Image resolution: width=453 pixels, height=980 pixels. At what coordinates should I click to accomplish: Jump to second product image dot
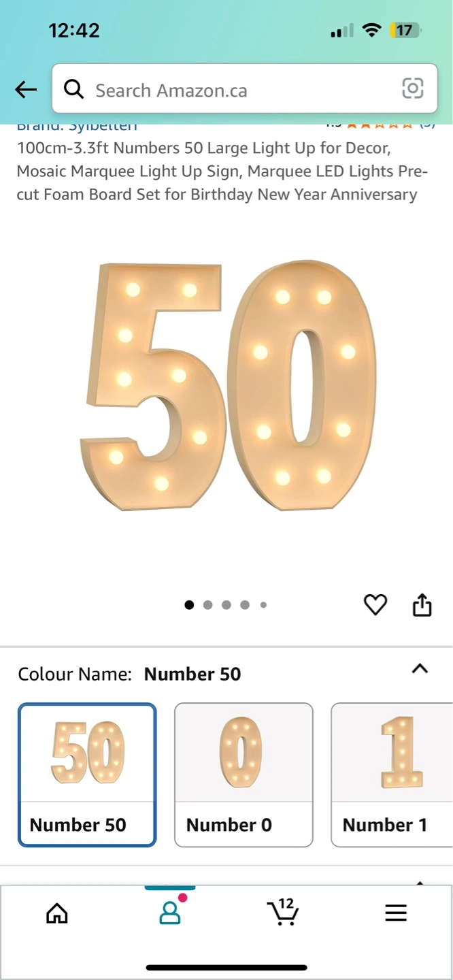tap(207, 604)
